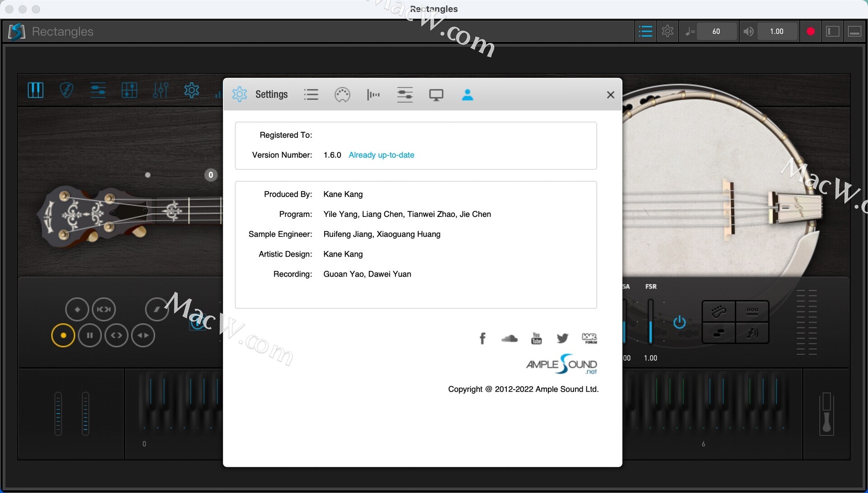The image size is (868, 493).
Task: Open the Strummer guitar pick tab
Action: point(66,90)
